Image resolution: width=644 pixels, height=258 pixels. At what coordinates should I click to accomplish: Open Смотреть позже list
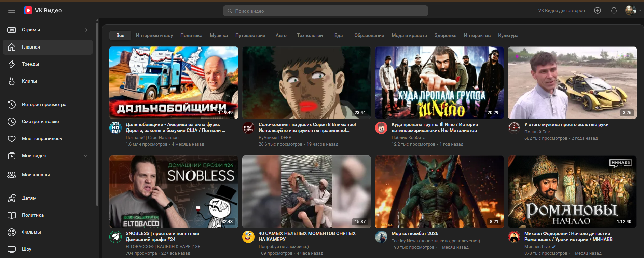(x=40, y=122)
